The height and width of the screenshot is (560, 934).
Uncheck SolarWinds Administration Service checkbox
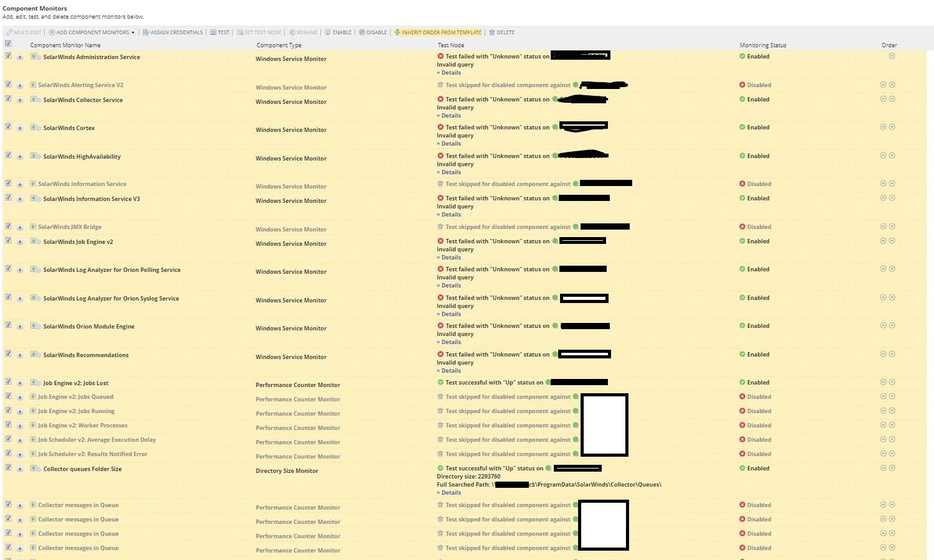(8, 55)
